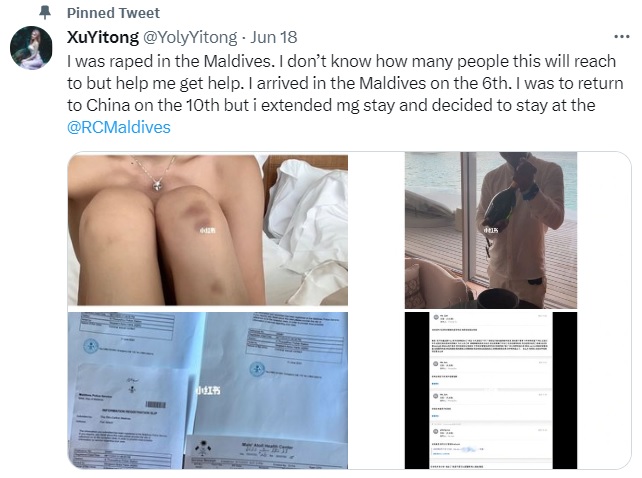This screenshot has height=478, width=642.
Task: Follow the @RCMaldives mention link
Action: click(119, 127)
